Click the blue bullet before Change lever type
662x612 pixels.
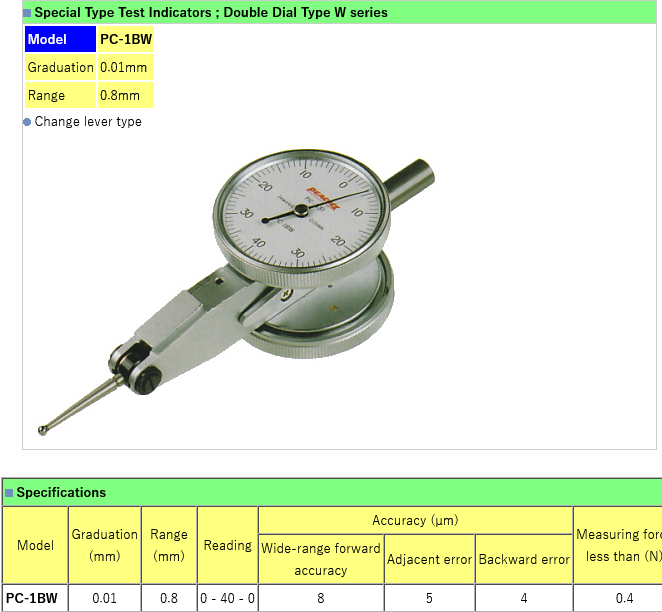(27, 122)
